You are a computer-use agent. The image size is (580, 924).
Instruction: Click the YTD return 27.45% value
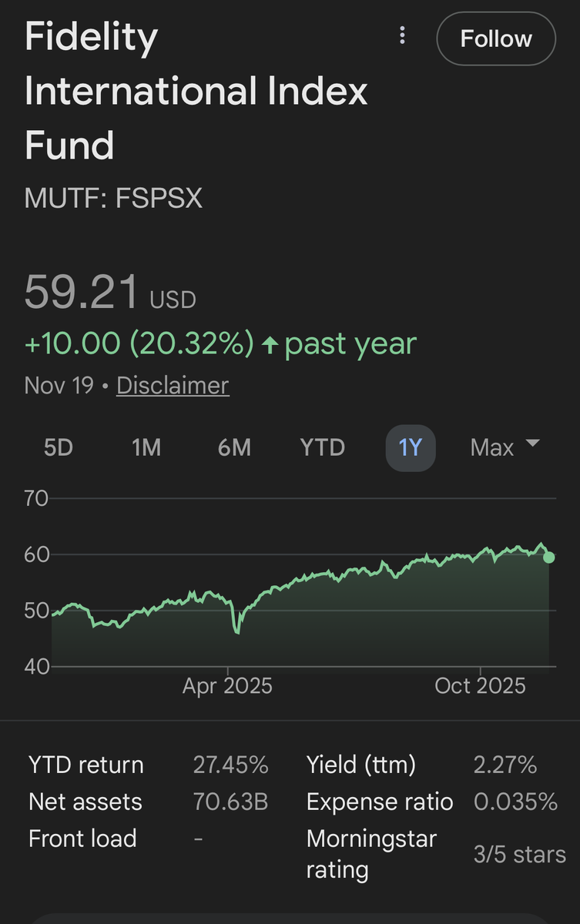[230, 765]
